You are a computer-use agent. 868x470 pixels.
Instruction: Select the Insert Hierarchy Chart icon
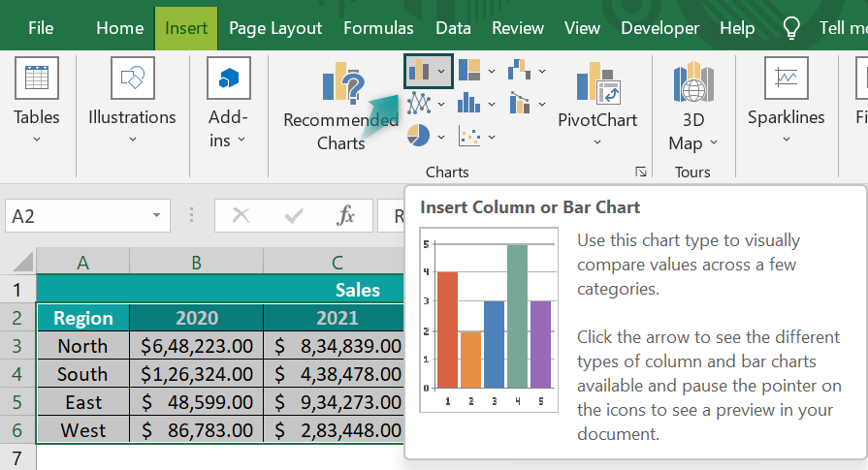(469, 70)
